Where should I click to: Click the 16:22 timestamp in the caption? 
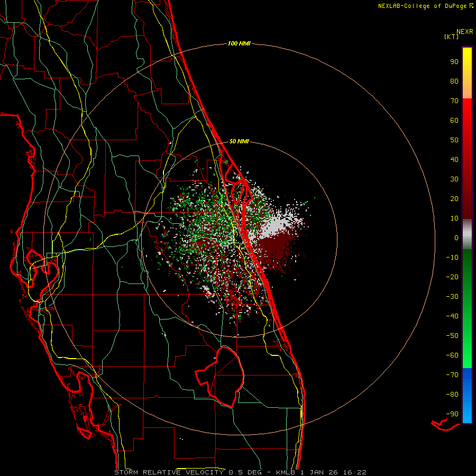(354, 472)
